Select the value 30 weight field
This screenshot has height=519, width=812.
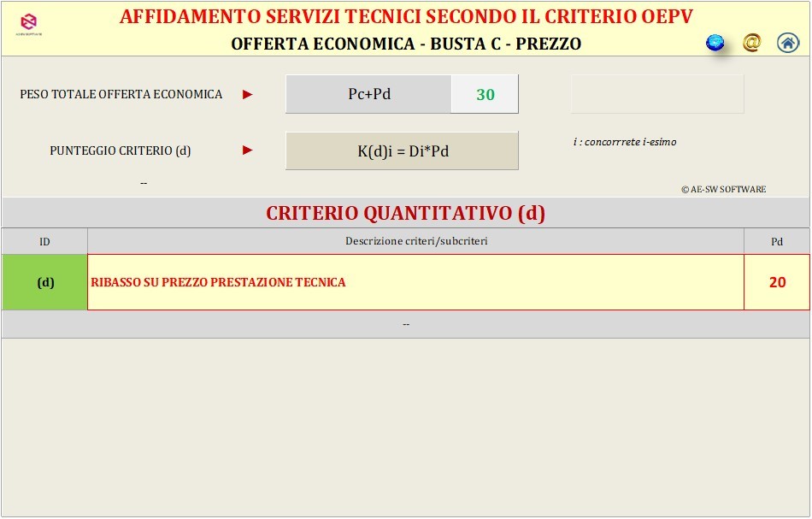click(485, 95)
